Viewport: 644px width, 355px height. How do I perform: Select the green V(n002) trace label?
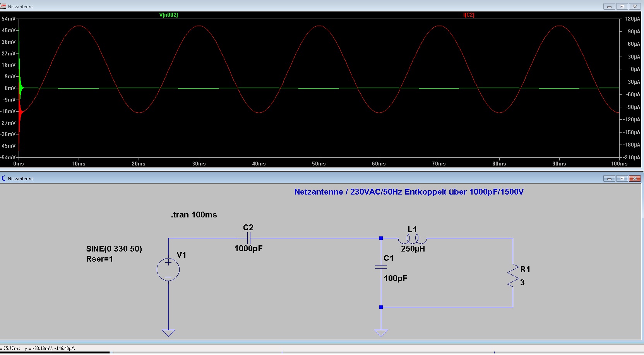(168, 15)
